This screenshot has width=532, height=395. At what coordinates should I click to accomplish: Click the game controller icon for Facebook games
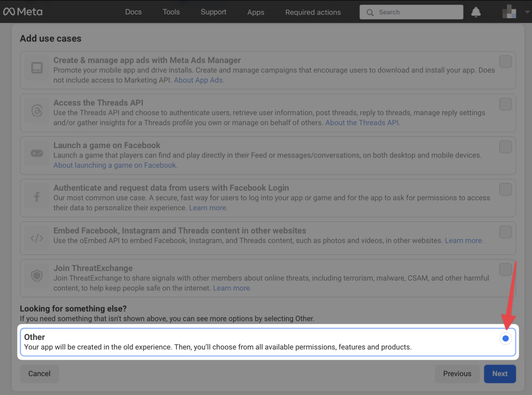(36, 152)
